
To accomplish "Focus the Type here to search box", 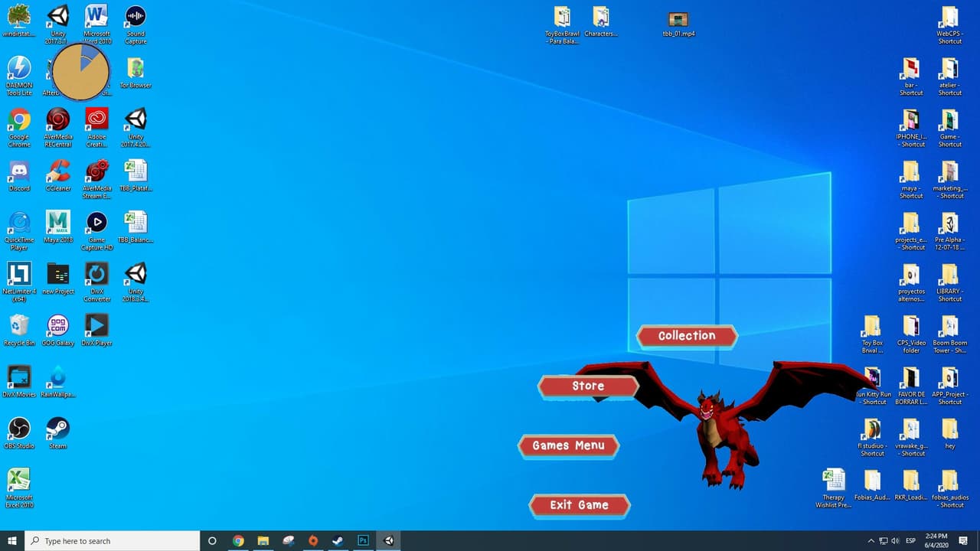I will pyautogui.click(x=113, y=541).
